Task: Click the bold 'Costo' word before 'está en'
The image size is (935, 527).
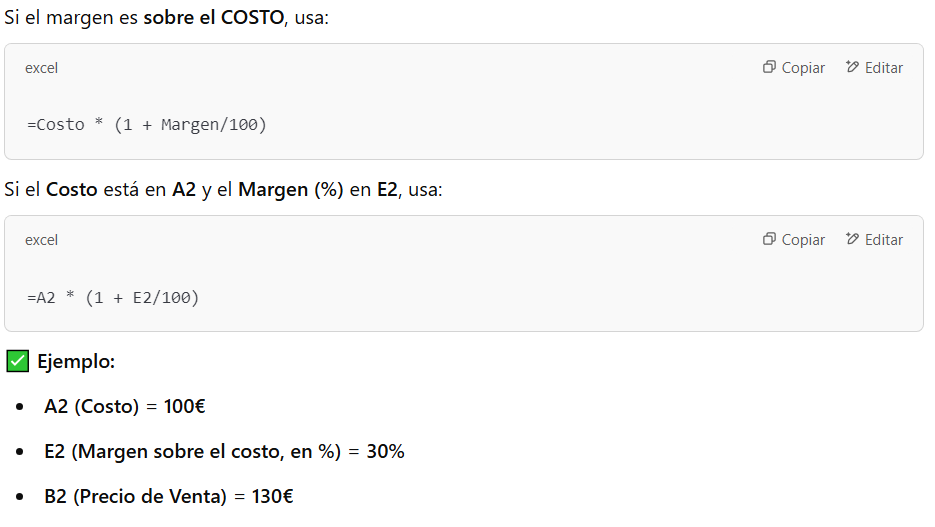Action: coord(72,190)
